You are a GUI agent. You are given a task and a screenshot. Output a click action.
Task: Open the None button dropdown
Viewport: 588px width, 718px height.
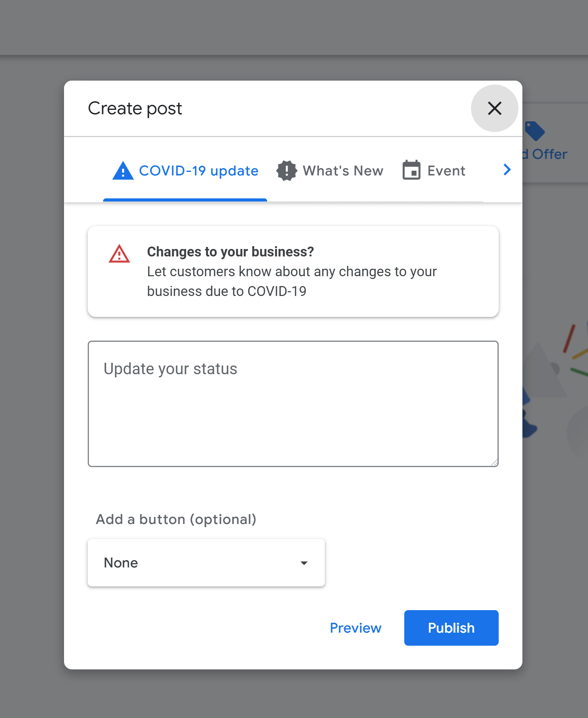click(x=206, y=563)
